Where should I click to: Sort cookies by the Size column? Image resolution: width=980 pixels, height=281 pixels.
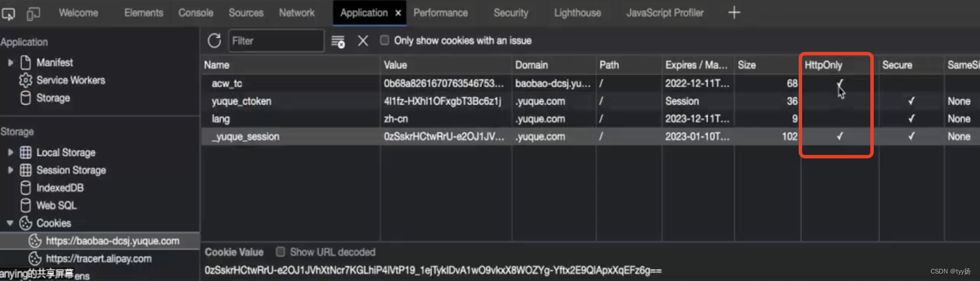767,65
